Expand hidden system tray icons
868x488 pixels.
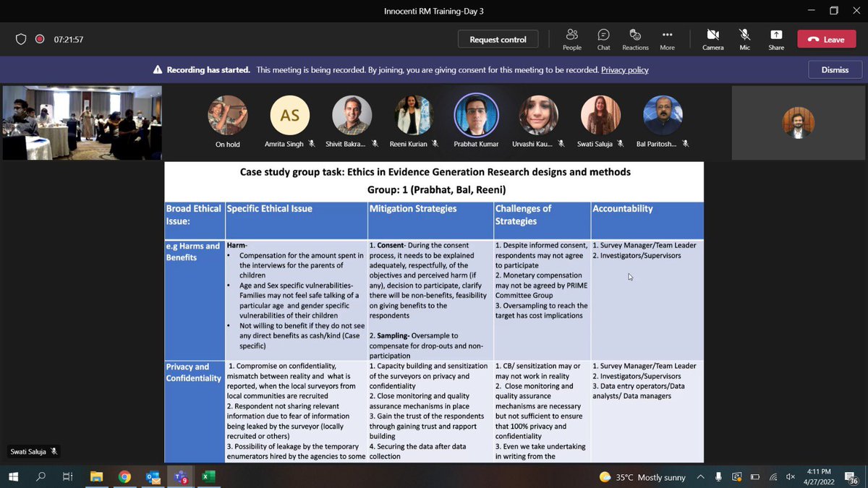click(x=699, y=477)
